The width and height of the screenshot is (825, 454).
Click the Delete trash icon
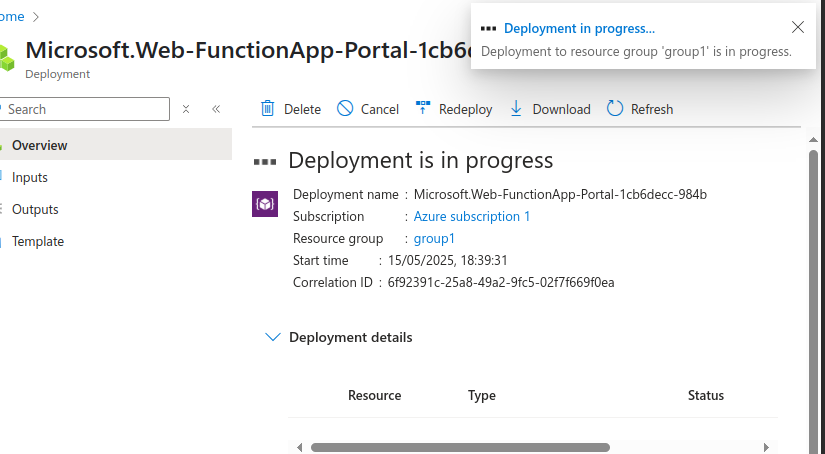267,109
